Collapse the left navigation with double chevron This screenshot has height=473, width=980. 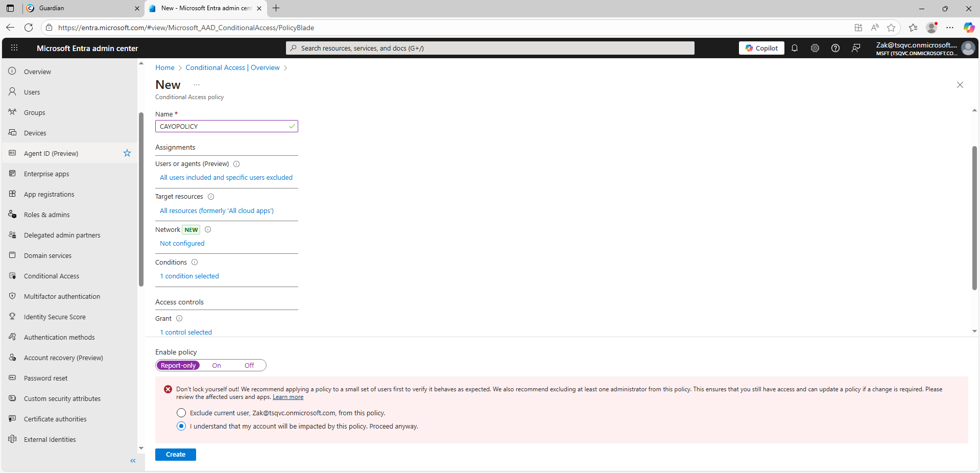tap(133, 461)
